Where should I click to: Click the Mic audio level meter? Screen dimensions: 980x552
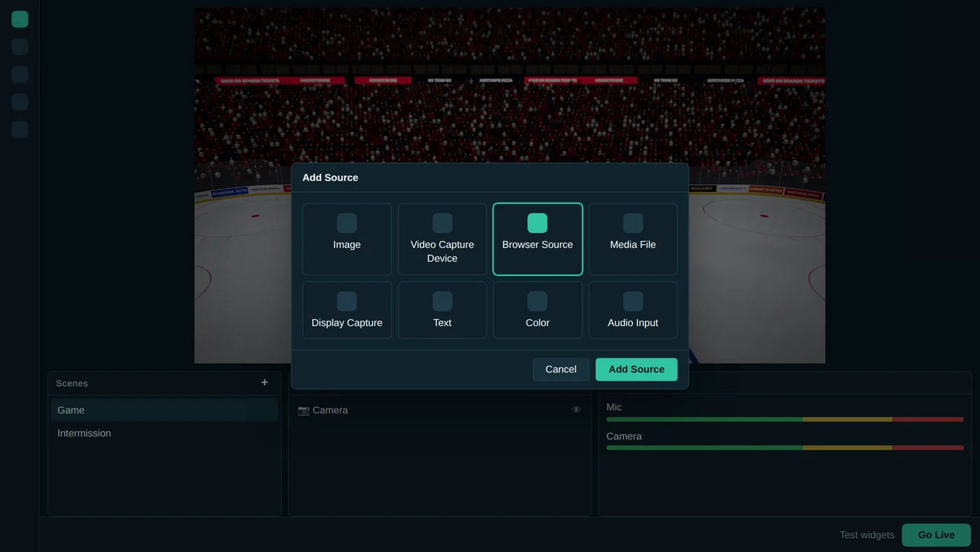[x=785, y=420]
